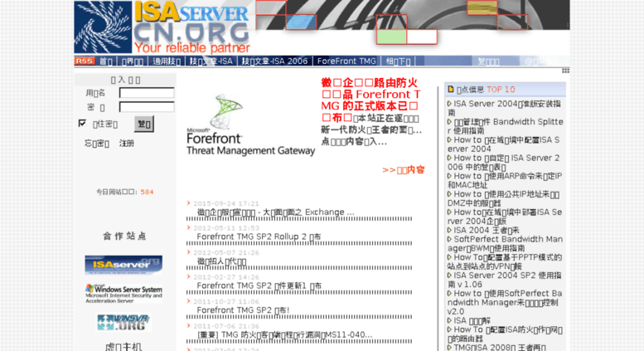
Task: Open the ISA 2006 articles menu item
Action: pos(274,61)
